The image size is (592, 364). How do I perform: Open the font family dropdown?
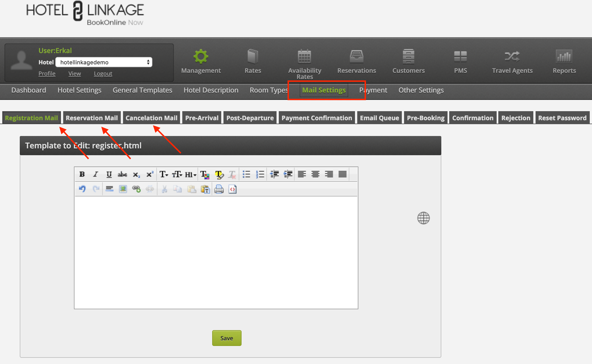[x=164, y=174]
